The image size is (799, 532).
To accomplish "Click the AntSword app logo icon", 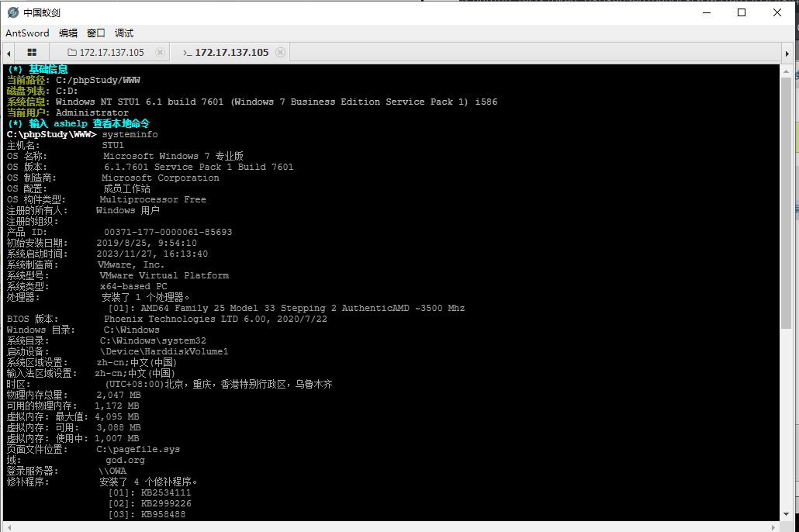I will coord(13,12).
